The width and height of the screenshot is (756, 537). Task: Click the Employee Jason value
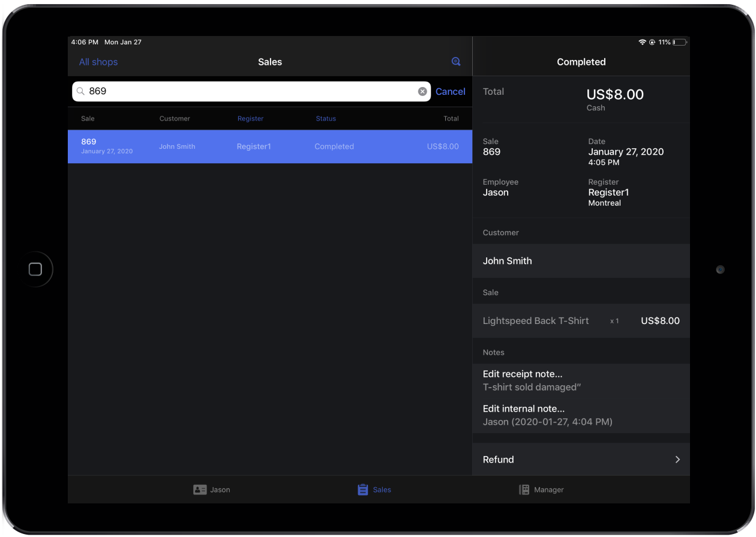coord(496,193)
